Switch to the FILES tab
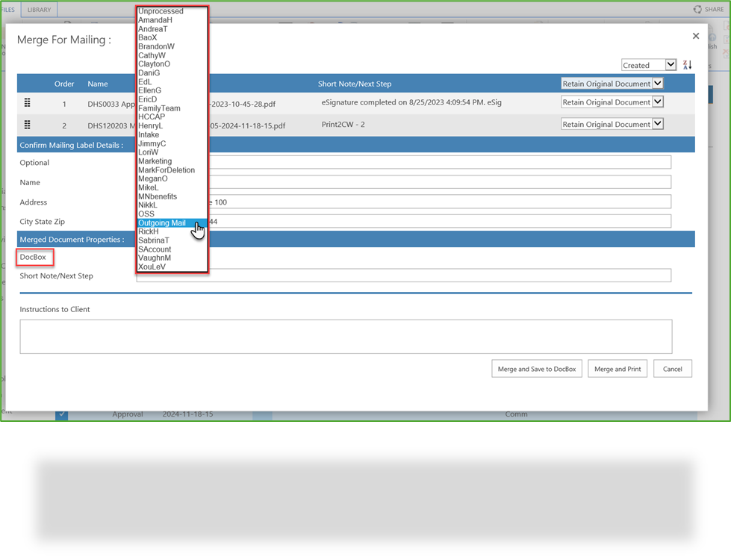Image resolution: width=731 pixels, height=560 pixels. pyautogui.click(x=8, y=9)
